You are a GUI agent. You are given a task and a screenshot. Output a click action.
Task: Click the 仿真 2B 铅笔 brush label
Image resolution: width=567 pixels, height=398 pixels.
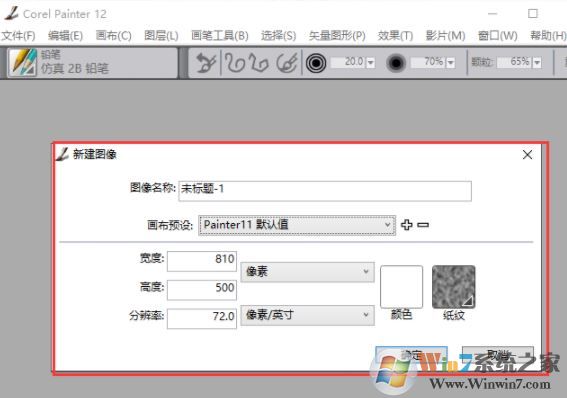pyautogui.click(x=74, y=68)
